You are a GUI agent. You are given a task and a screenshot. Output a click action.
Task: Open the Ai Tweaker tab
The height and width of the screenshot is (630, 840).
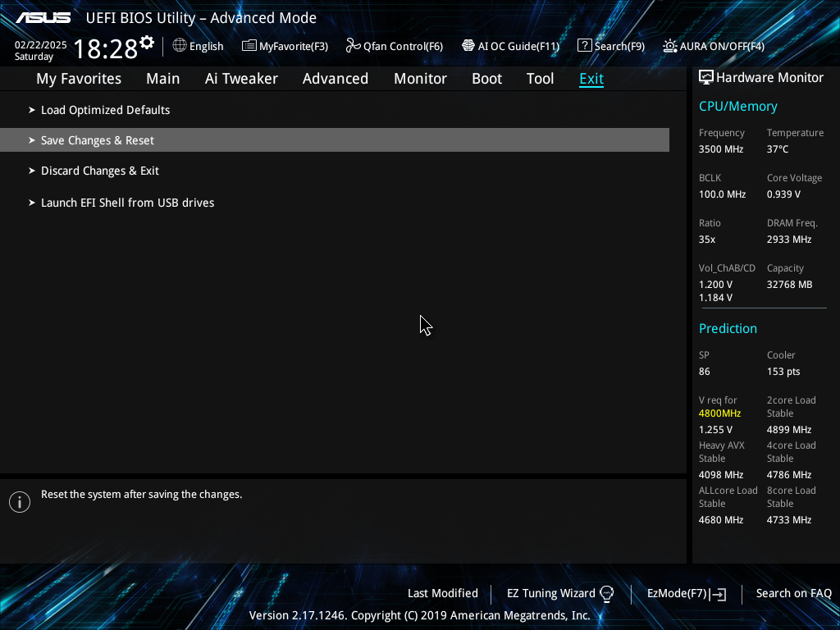241,79
